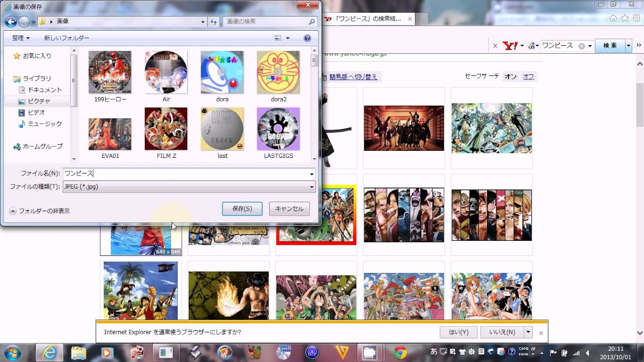Open Internet Explorer home page icon
Image resolution: width=644 pixels, height=362 pixels.
click(x=613, y=18)
